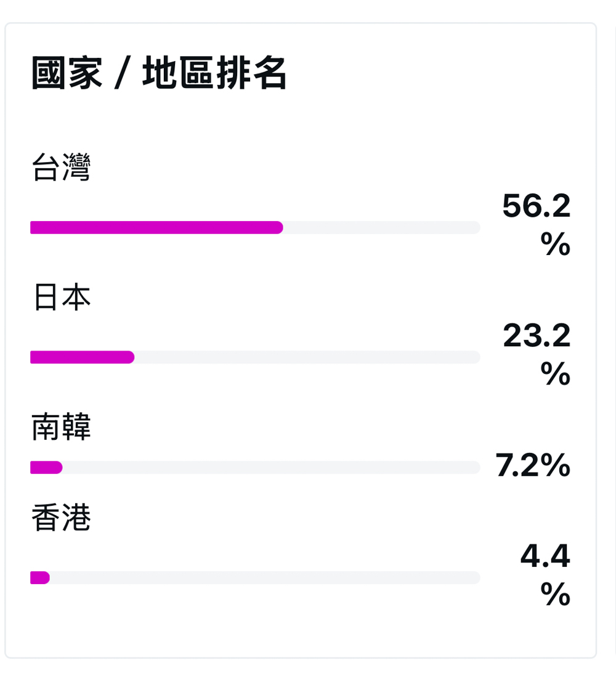Select the 台灣 region label

(x=62, y=166)
